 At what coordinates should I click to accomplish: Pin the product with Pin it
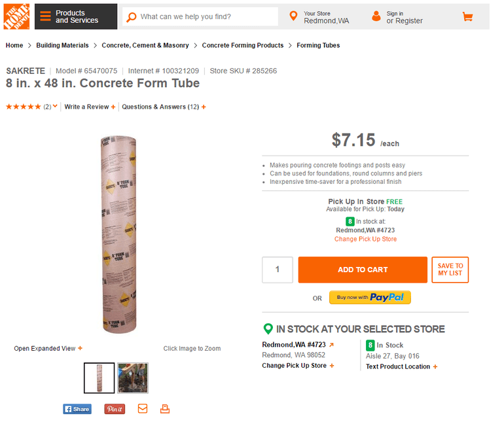[115, 409]
